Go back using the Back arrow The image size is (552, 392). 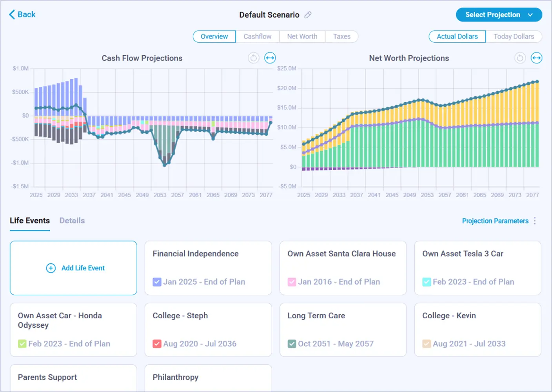click(22, 15)
